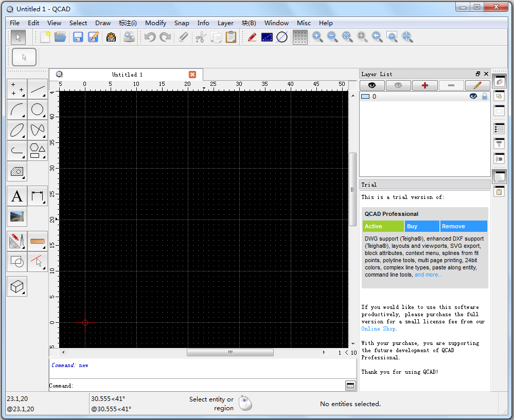Viewport: 514px width, 420px height.
Task: Open the Shape tools menu
Action: click(x=38, y=151)
